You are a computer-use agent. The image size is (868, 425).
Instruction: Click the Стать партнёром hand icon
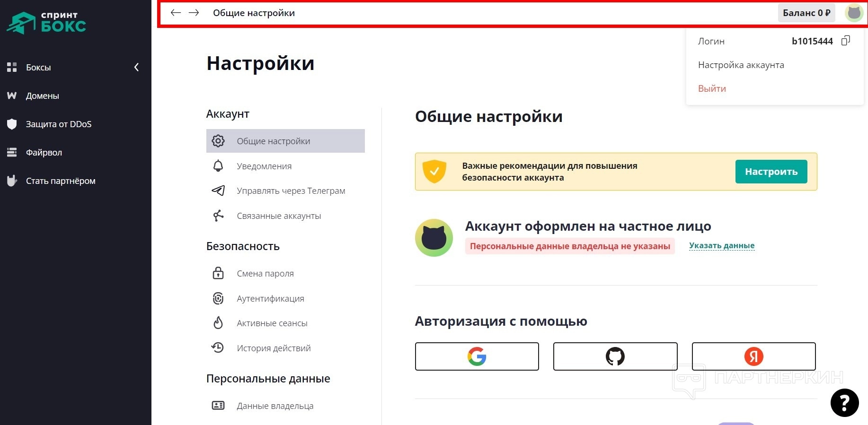12,181
